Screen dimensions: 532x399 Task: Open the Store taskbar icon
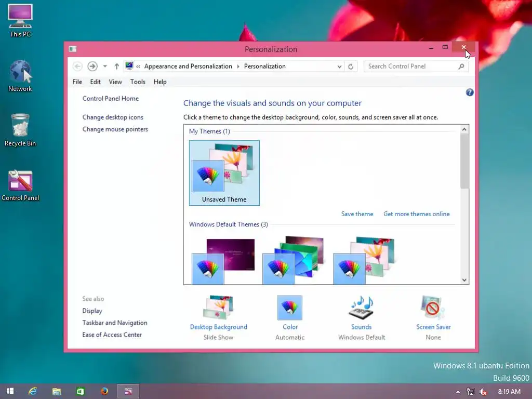click(x=80, y=391)
